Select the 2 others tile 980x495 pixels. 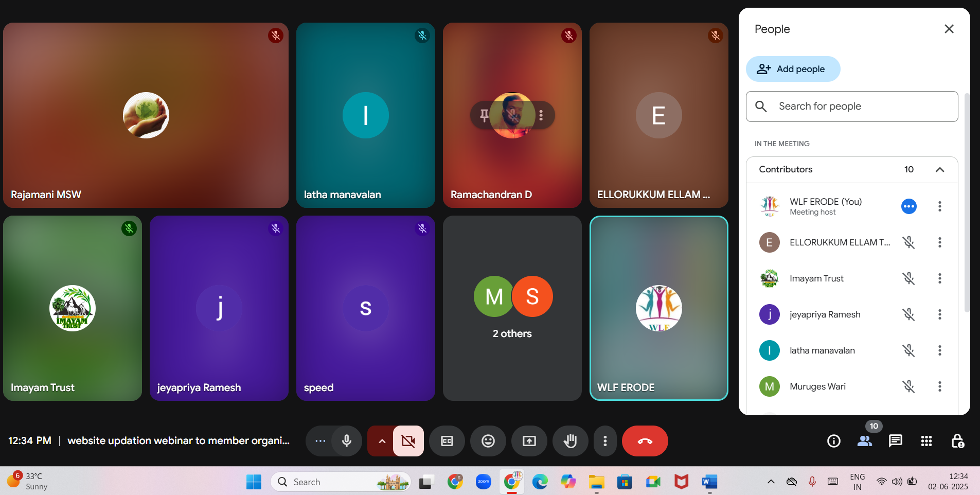tap(512, 308)
